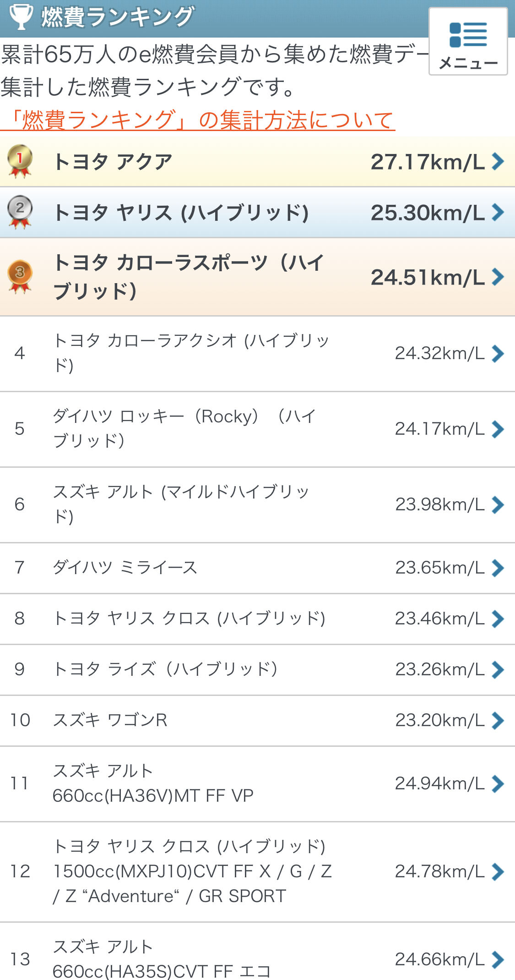
Task: Select スズキ ワゴンR row
Action: tap(257, 721)
